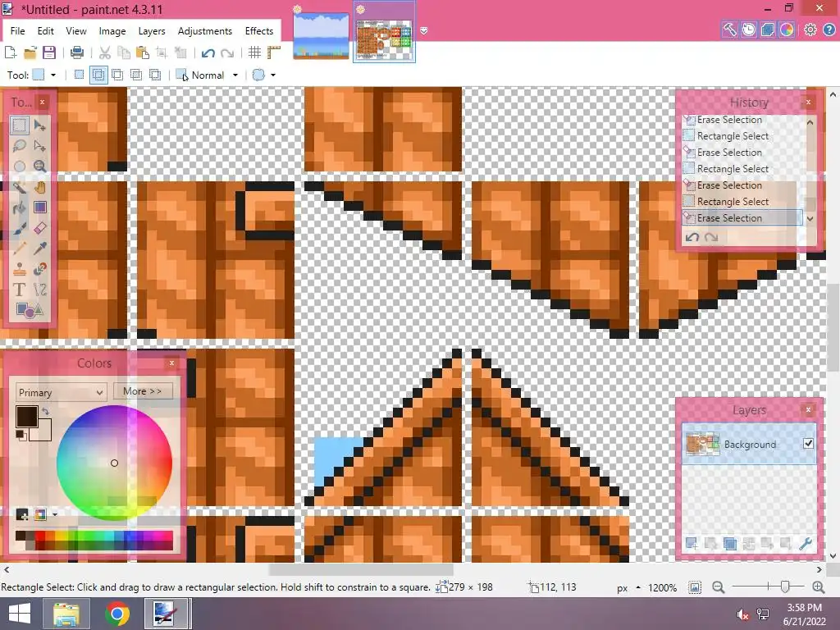The height and width of the screenshot is (630, 840).
Task: Toggle History window button in title bar
Action: click(x=748, y=30)
